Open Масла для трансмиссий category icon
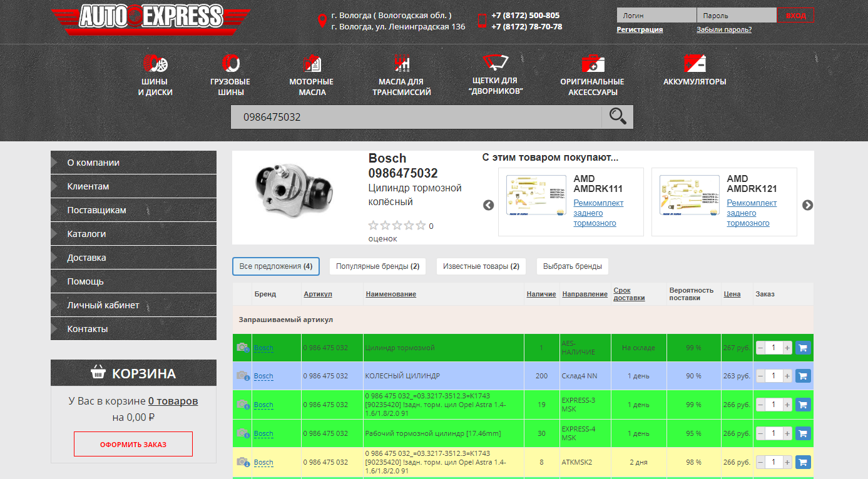This screenshot has height=479, width=868. (402, 63)
